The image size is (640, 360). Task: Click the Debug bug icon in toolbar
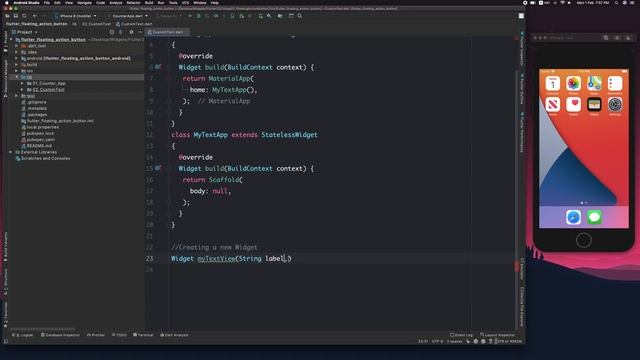(x=199, y=16)
